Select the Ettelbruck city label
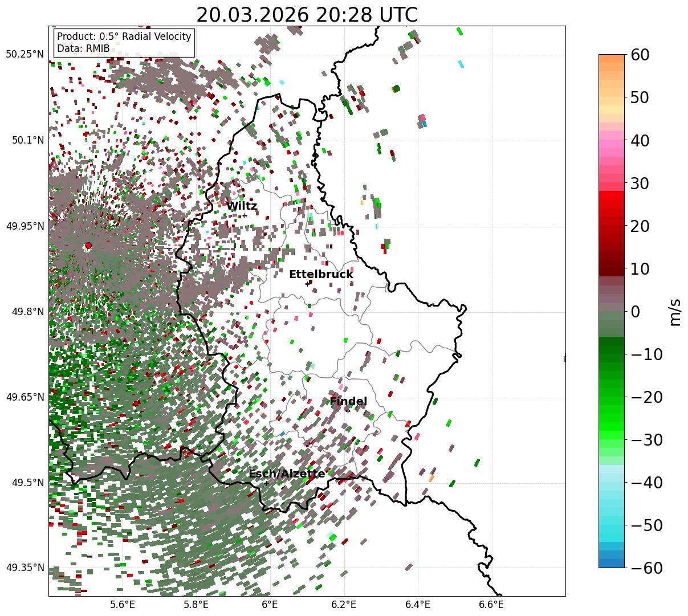The width and height of the screenshot is (688, 616). [321, 275]
